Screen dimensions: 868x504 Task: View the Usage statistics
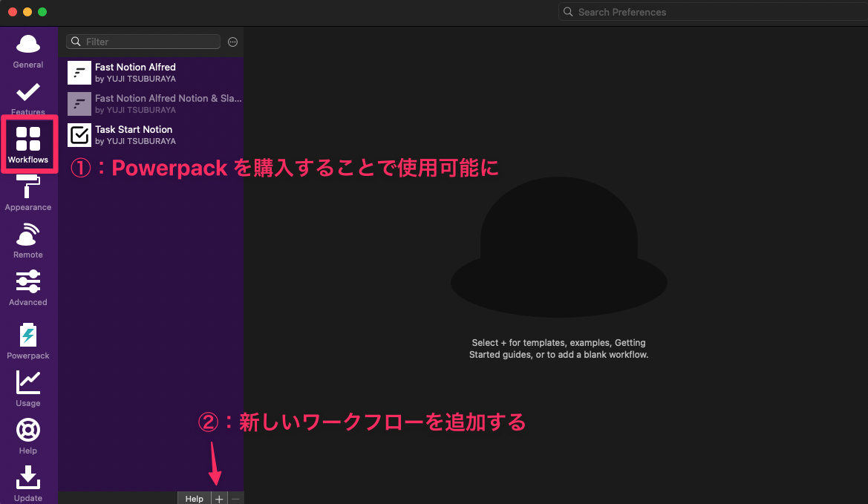click(28, 389)
